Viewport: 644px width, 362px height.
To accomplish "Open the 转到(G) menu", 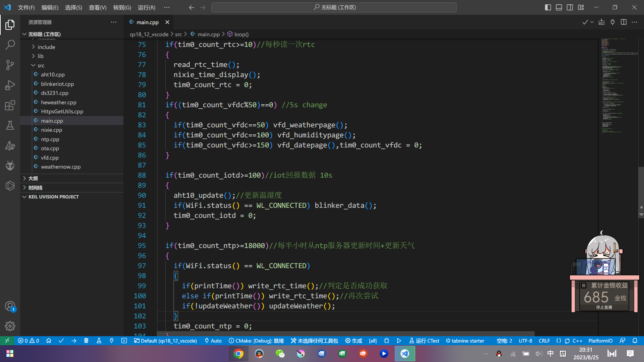I will tap(122, 7).
